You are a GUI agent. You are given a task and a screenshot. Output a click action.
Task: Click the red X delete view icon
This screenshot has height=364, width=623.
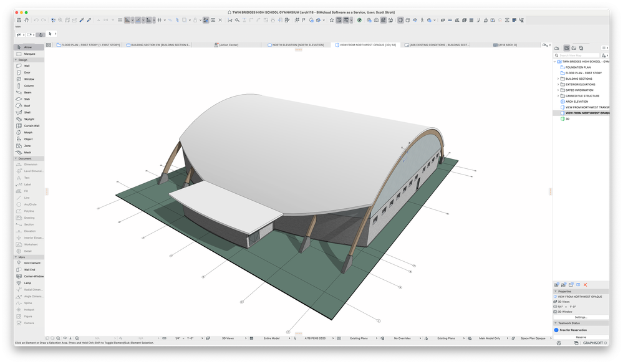[x=585, y=285]
